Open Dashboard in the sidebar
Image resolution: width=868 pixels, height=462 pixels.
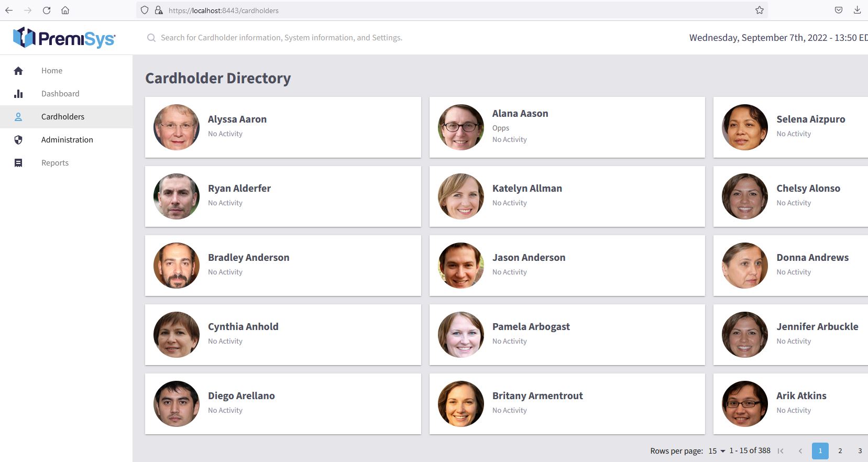pyautogui.click(x=66, y=94)
